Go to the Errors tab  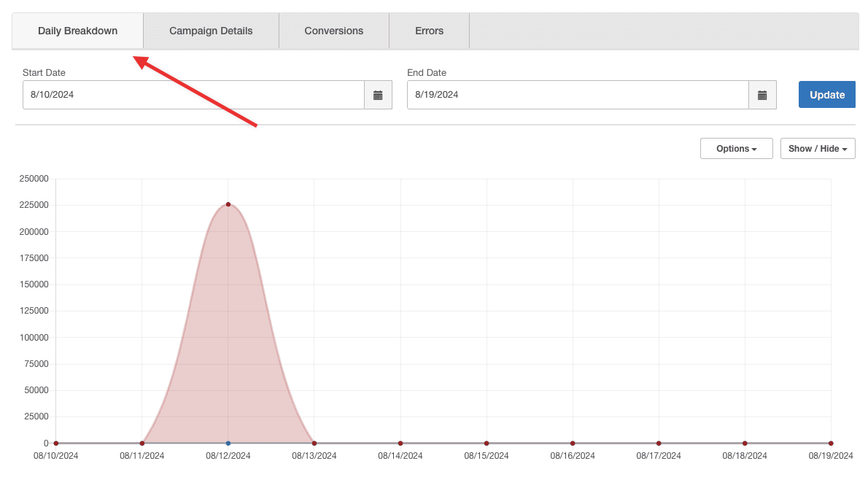[x=429, y=31]
